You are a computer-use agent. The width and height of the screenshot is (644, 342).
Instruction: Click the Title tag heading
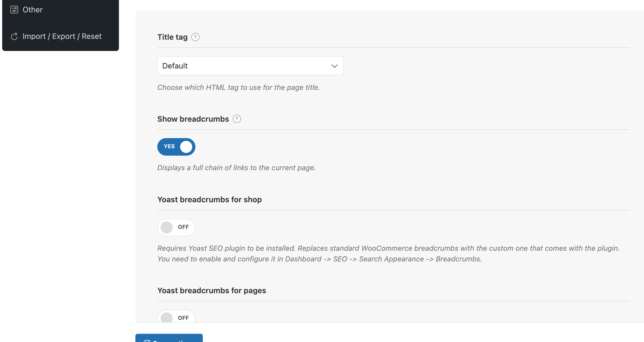click(x=172, y=37)
